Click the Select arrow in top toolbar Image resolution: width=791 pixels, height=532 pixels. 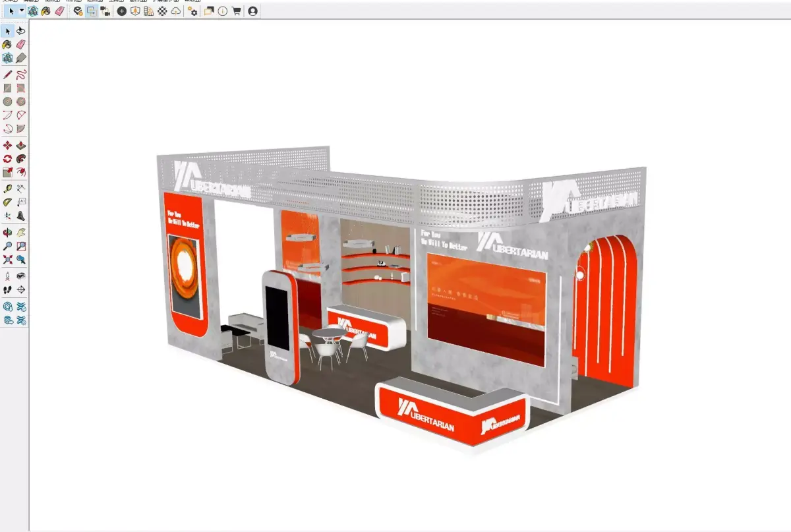[11, 11]
